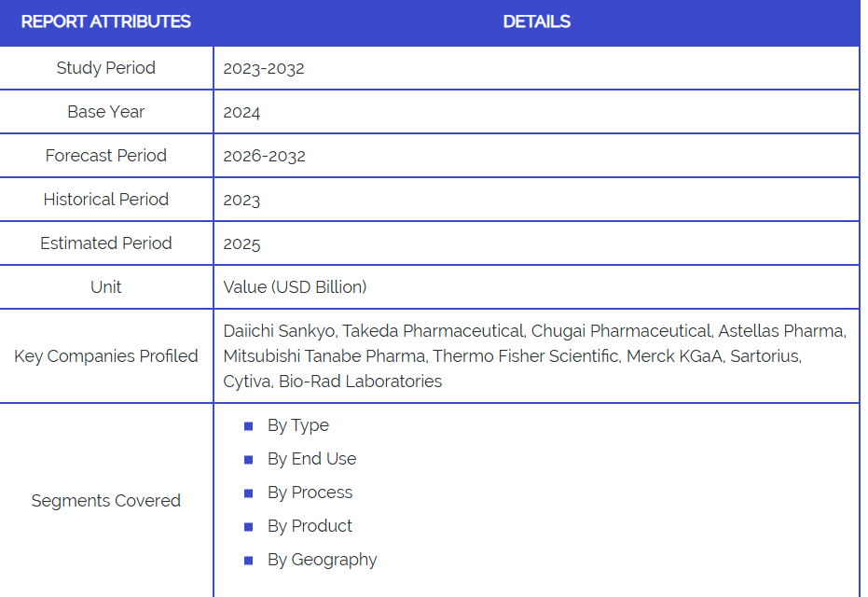Select the Segments Covered label
This screenshot has height=597, width=868.
point(106,501)
